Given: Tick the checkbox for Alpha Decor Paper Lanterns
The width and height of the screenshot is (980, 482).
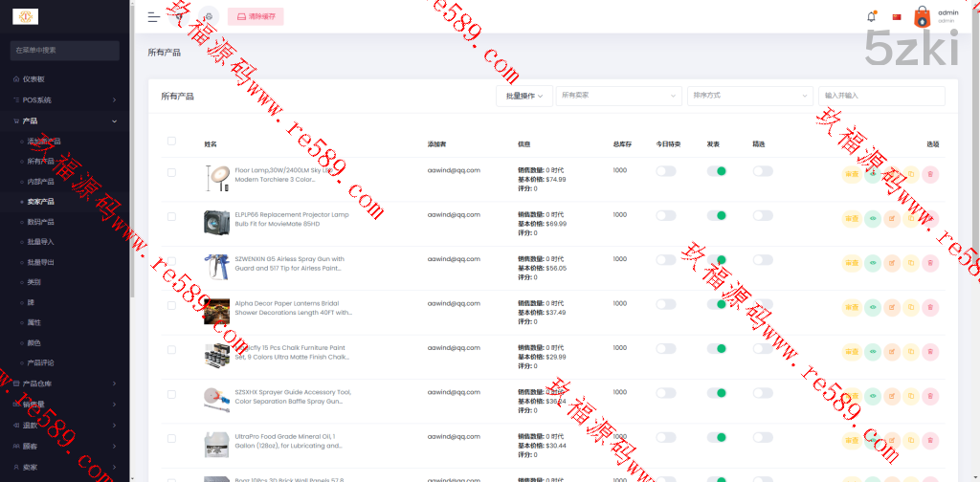Looking at the screenshot, I should coord(171,305).
